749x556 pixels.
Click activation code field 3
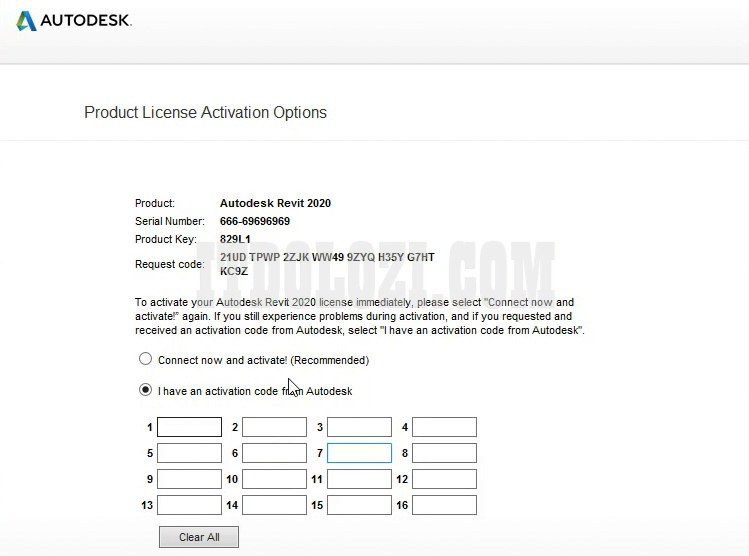click(x=359, y=427)
